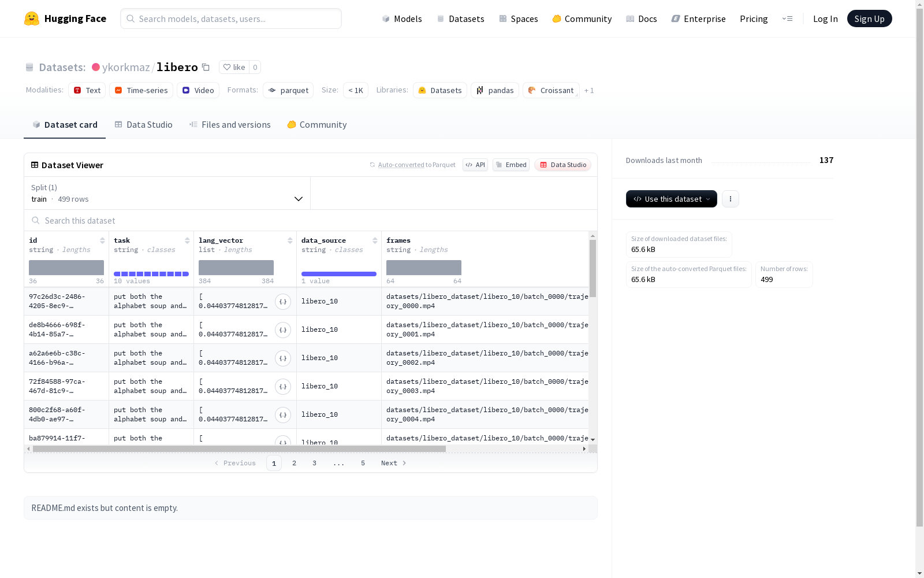
Task: Switch to the Dataset card tab
Action: tap(65, 125)
